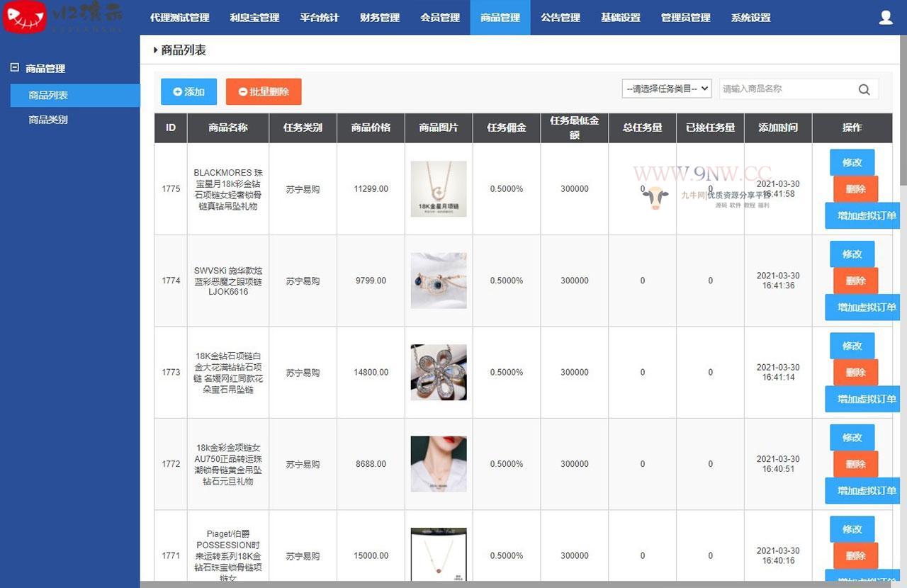
Task: Click the 批量删除 button
Action: (264, 91)
